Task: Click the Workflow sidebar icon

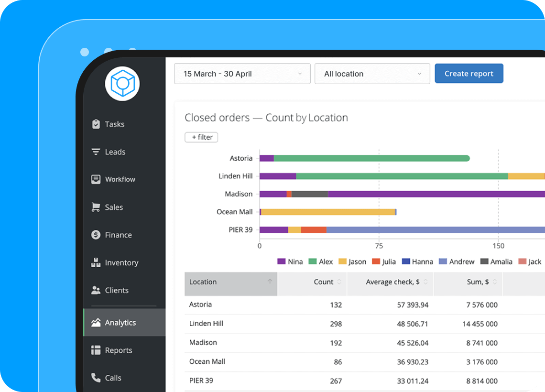Action: pyautogui.click(x=96, y=179)
